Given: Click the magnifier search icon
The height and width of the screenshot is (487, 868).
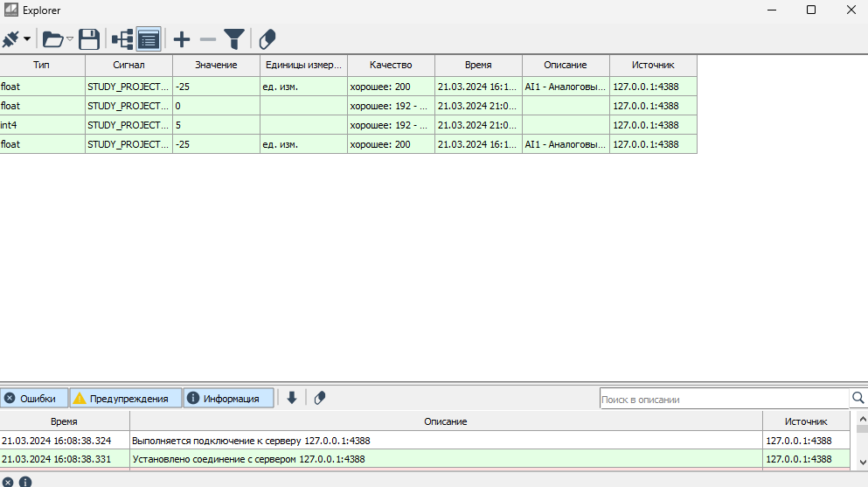Looking at the screenshot, I should click(x=858, y=399).
